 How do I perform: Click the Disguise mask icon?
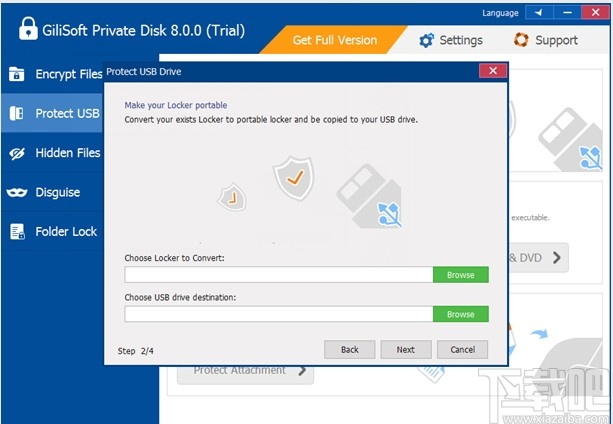tap(17, 192)
